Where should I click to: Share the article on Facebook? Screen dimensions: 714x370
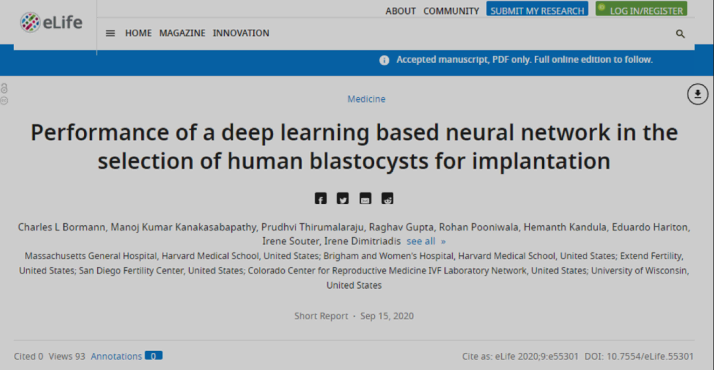click(x=321, y=198)
